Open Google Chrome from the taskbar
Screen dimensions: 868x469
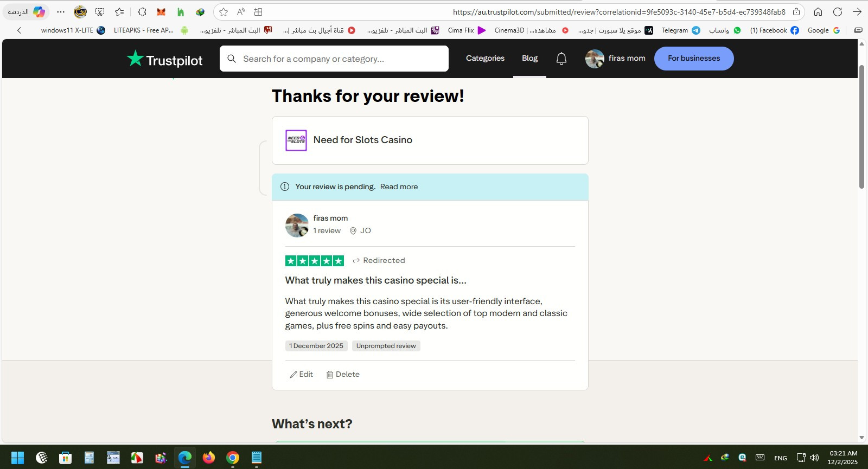[x=233, y=458]
